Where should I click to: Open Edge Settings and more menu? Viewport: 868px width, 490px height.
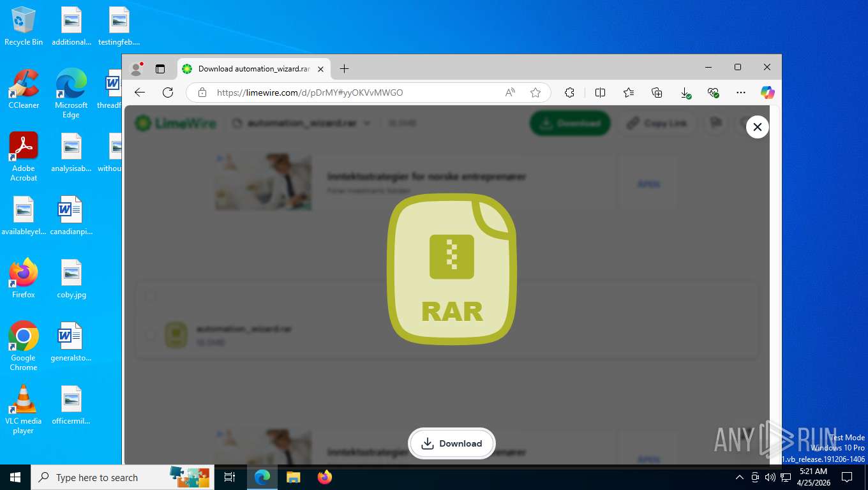[741, 93]
